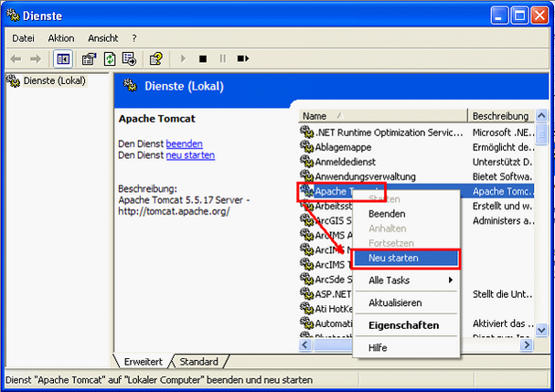The width and height of the screenshot is (555, 392).
Task: Sort by the Name column header
Action: tap(383, 116)
